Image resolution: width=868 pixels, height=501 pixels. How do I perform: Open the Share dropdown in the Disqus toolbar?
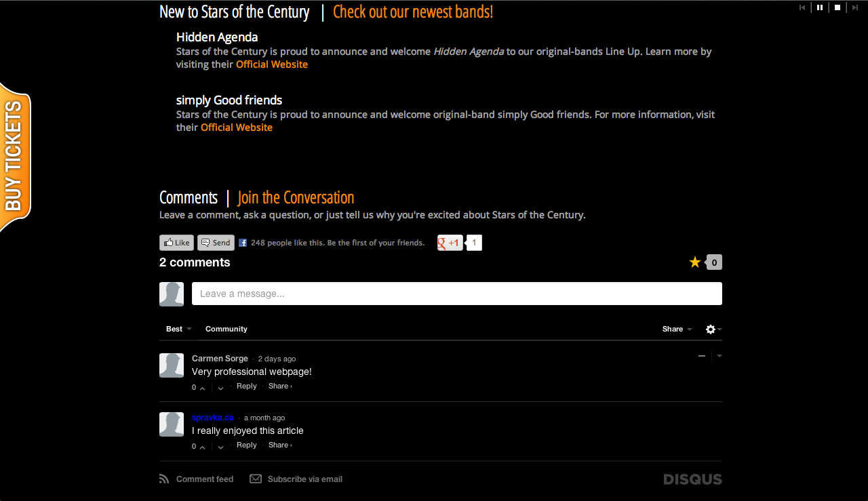[x=677, y=329]
